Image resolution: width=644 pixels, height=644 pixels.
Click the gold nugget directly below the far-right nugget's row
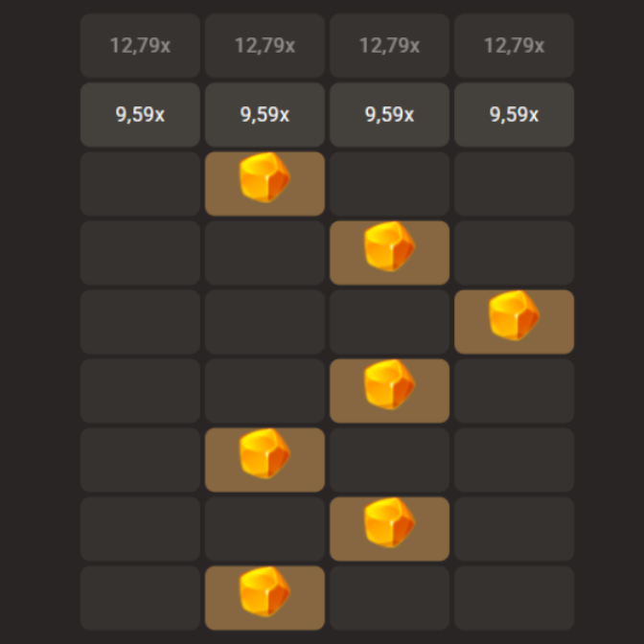tap(389, 390)
